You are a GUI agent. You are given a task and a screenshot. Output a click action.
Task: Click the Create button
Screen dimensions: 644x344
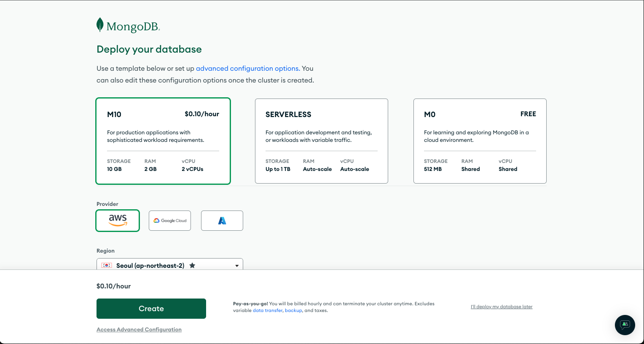pyautogui.click(x=151, y=309)
